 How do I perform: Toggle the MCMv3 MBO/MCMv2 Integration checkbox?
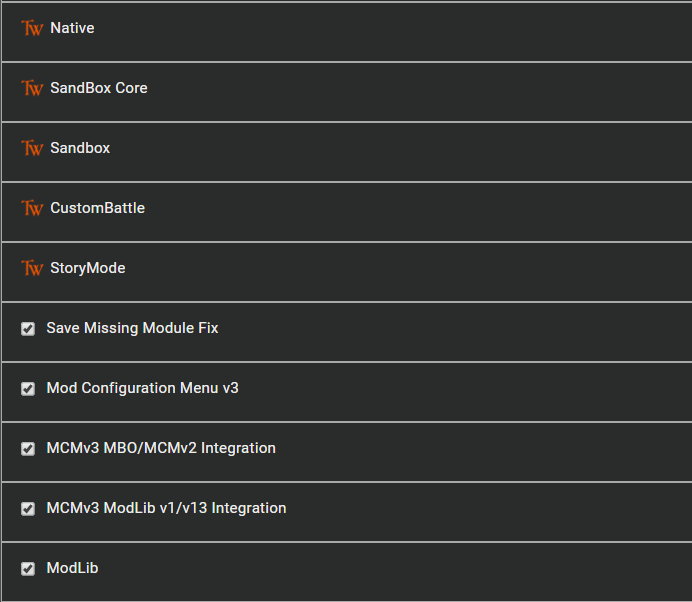28,449
